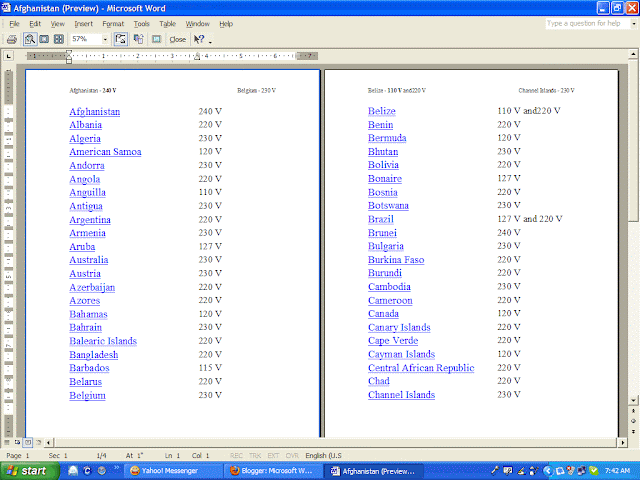Click the tab-stop selector at ruler corner
Screen dimensions: 640x480
tap(9, 56)
